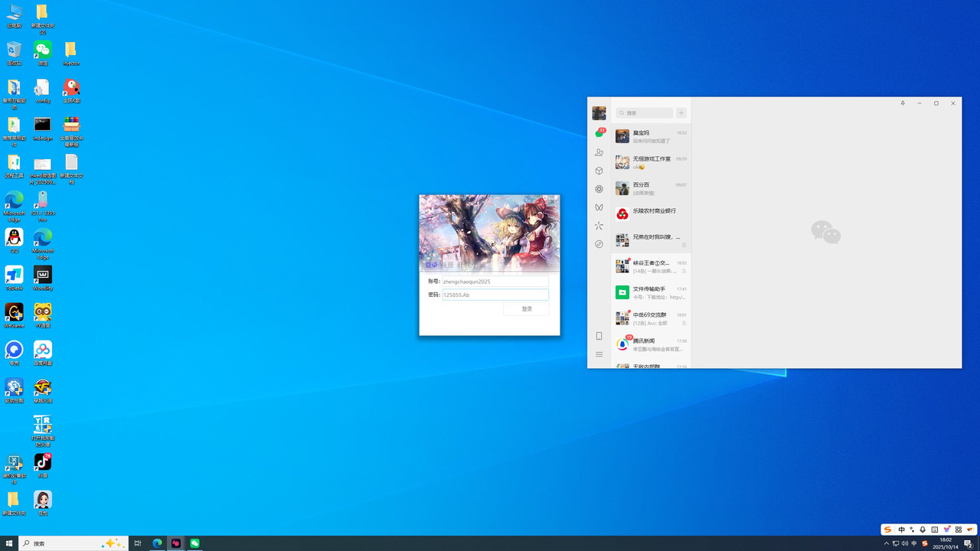Open the Chats icon in WeChat sidebar

599,134
